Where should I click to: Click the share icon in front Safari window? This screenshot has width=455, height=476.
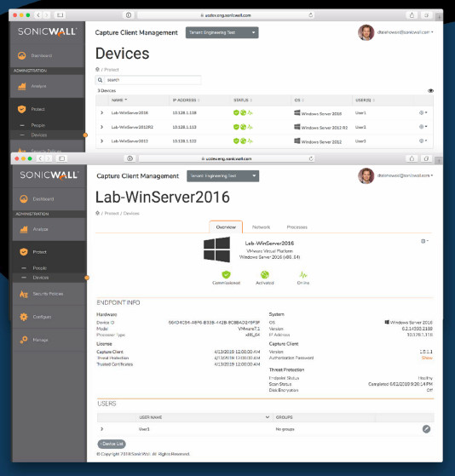coord(412,158)
